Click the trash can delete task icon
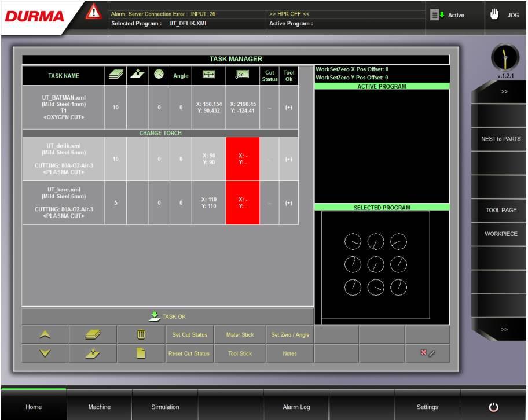Image resolution: width=528 pixels, height=420 pixels. (141, 335)
